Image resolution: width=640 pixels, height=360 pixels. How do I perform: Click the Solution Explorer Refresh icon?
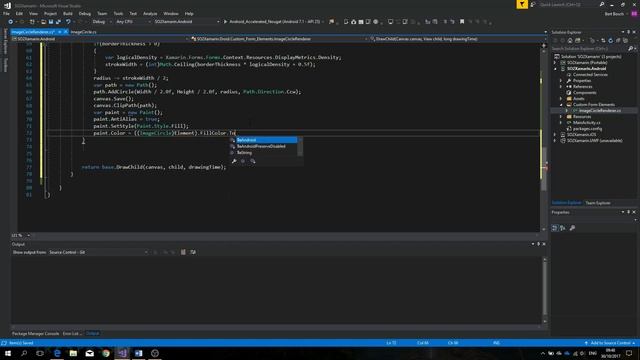pos(611,40)
